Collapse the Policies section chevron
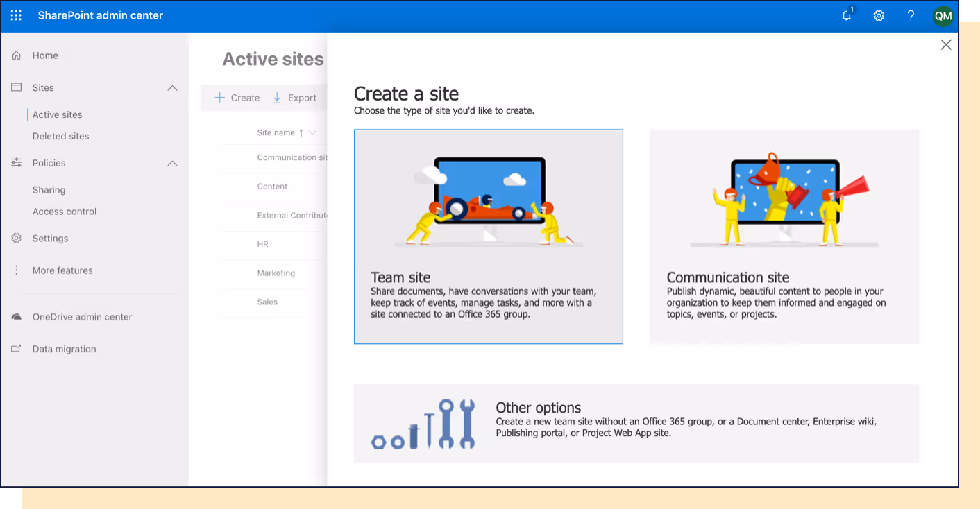Viewport: 980px width, 509px height. (172, 164)
